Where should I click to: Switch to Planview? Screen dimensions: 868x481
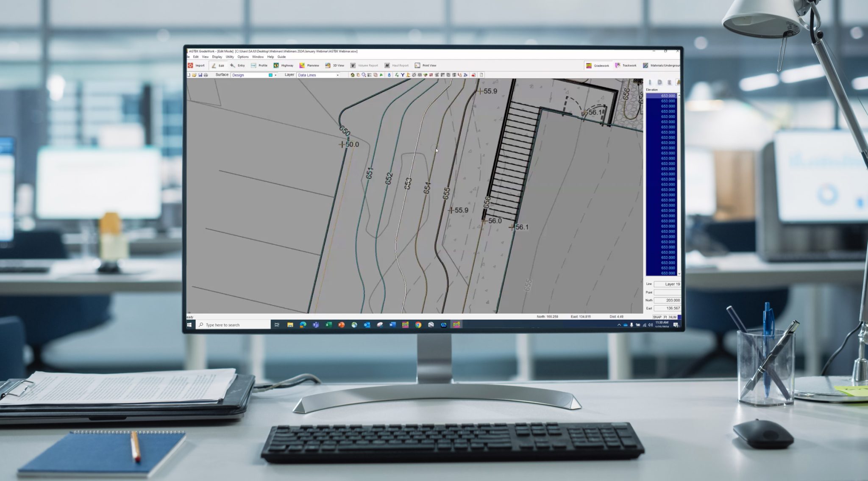309,65
